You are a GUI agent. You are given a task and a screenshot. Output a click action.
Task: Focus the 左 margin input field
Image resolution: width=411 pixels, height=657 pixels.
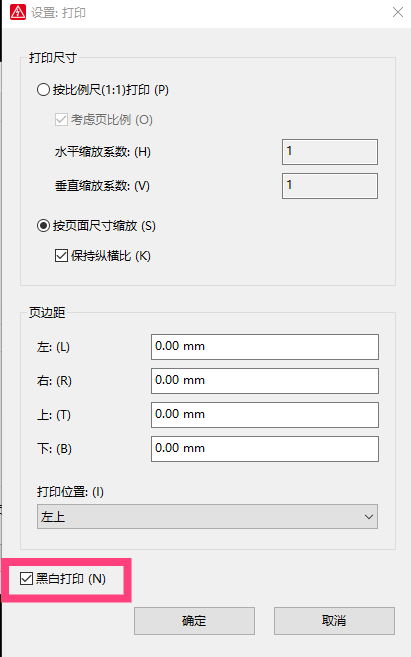[x=265, y=347]
